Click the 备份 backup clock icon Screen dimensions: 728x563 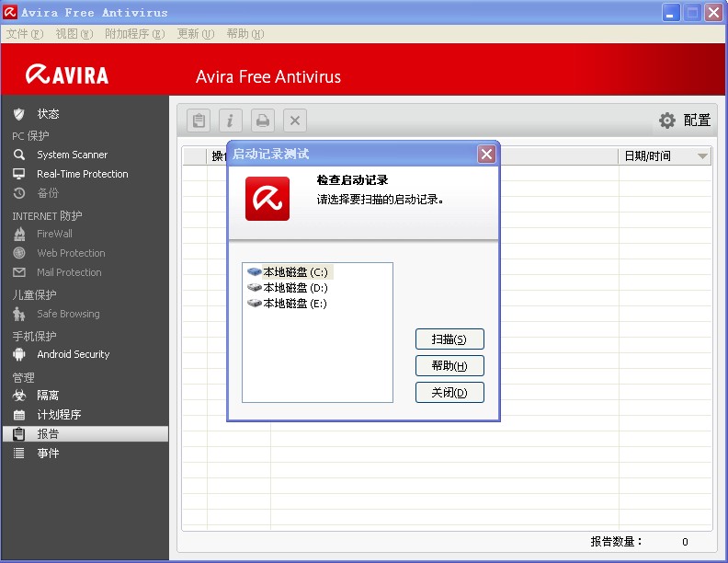click(x=19, y=193)
